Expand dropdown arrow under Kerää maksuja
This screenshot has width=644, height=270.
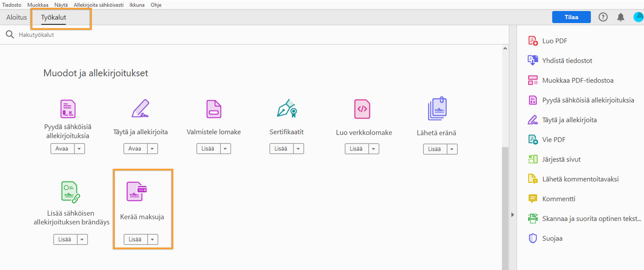coord(152,240)
